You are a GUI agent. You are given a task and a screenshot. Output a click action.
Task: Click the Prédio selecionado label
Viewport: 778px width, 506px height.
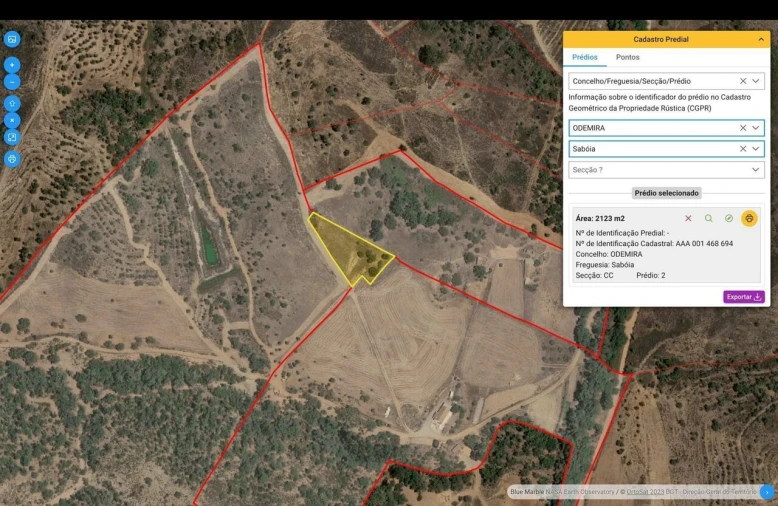(666, 193)
